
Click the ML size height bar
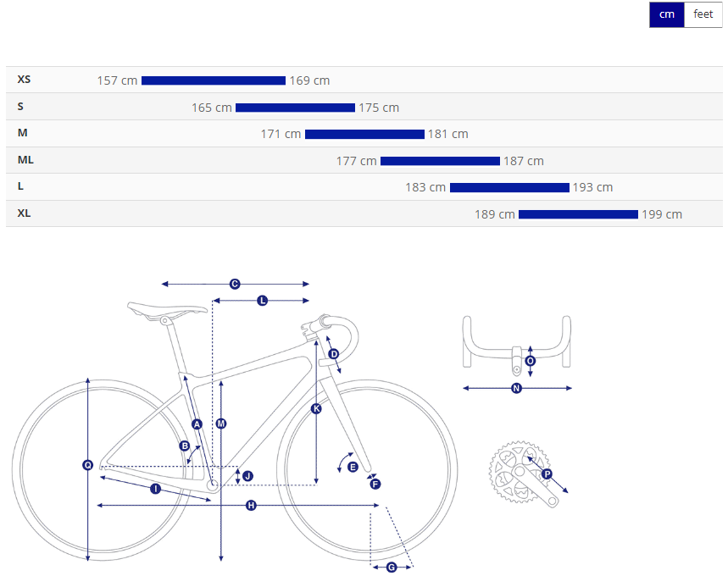click(x=440, y=161)
